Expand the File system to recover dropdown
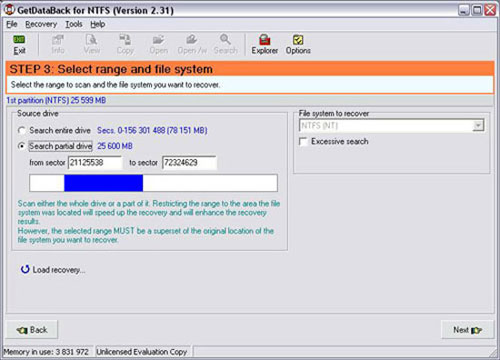 click(478, 126)
